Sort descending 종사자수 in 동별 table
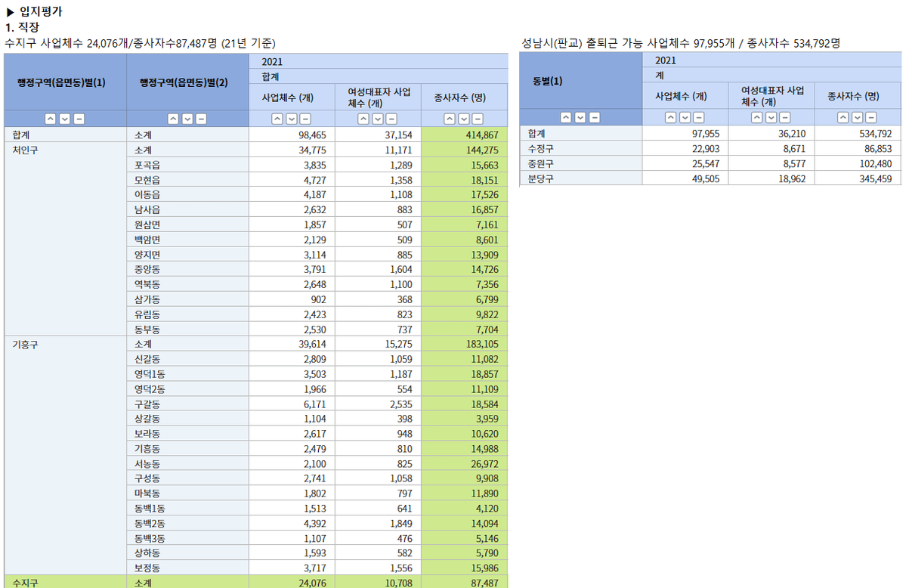Image resolution: width=909 pixels, height=588 pixels. (857, 117)
